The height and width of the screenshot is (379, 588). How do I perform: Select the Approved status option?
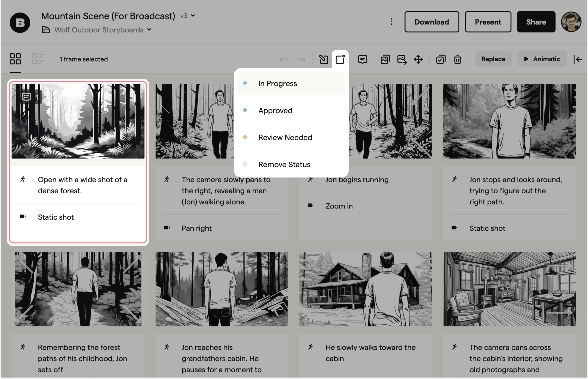(275, 110)
